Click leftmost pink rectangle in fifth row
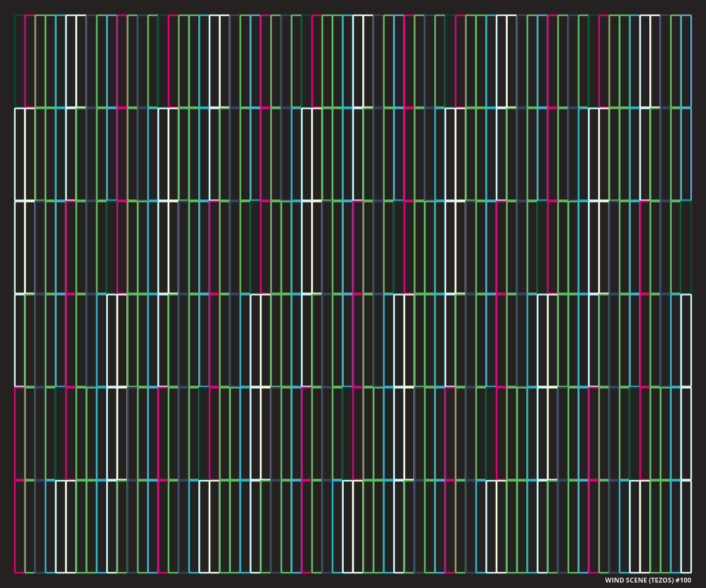The image size is (706, 588). coord(20,433)
